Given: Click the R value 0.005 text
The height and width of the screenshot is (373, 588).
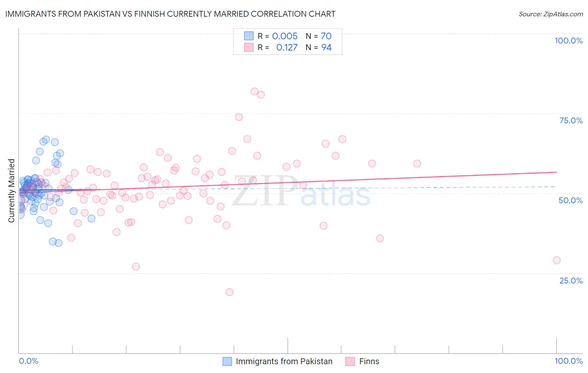Looking at the screenshot, I should coord(285,36).
